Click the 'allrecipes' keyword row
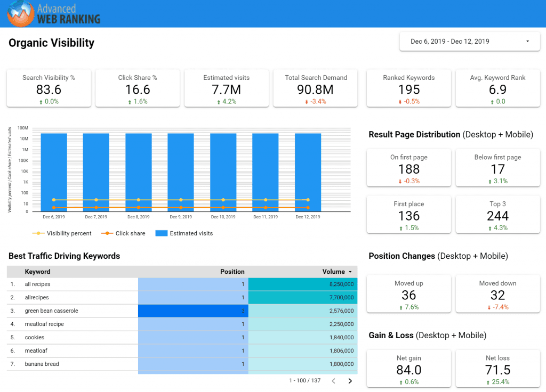 [x=182, y=297]
